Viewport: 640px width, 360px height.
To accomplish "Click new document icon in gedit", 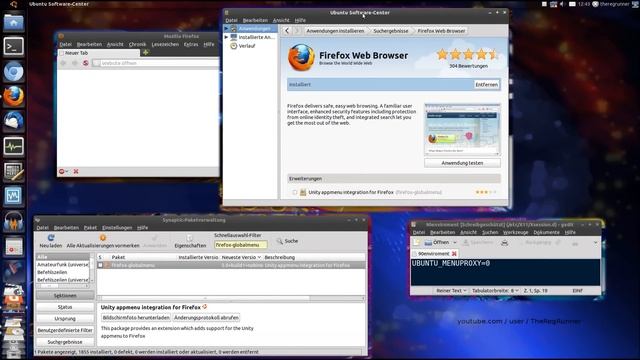I will coord(416,242).
